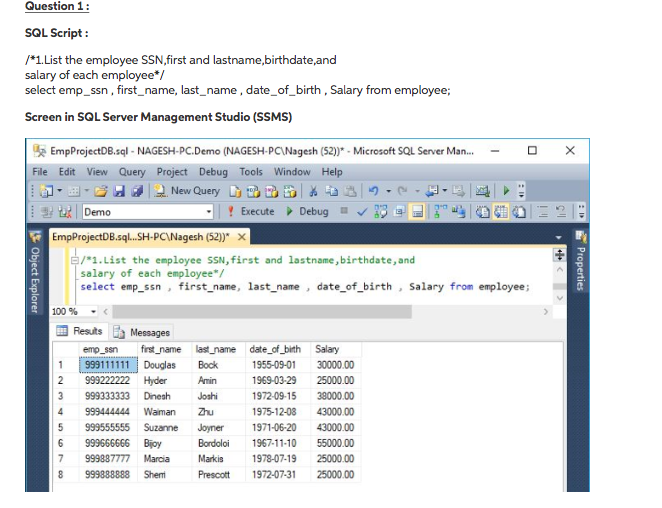Open the Project menu

tap(172, 172)
